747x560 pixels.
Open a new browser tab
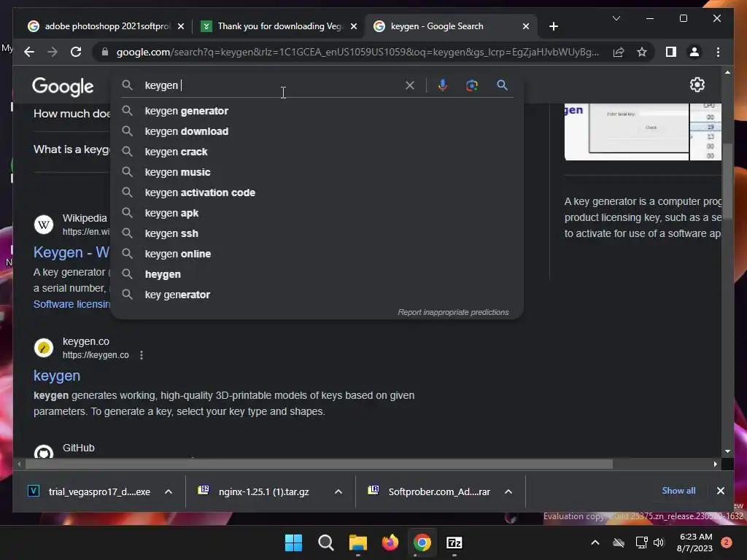click(553, 26)
